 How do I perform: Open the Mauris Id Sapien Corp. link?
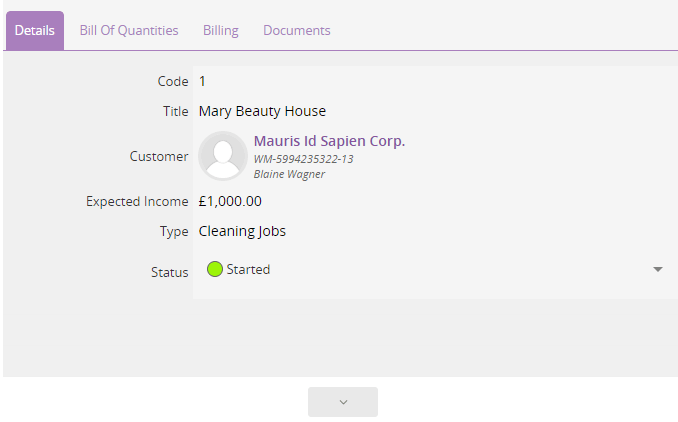pyautogui.click(x=329, y=141)
